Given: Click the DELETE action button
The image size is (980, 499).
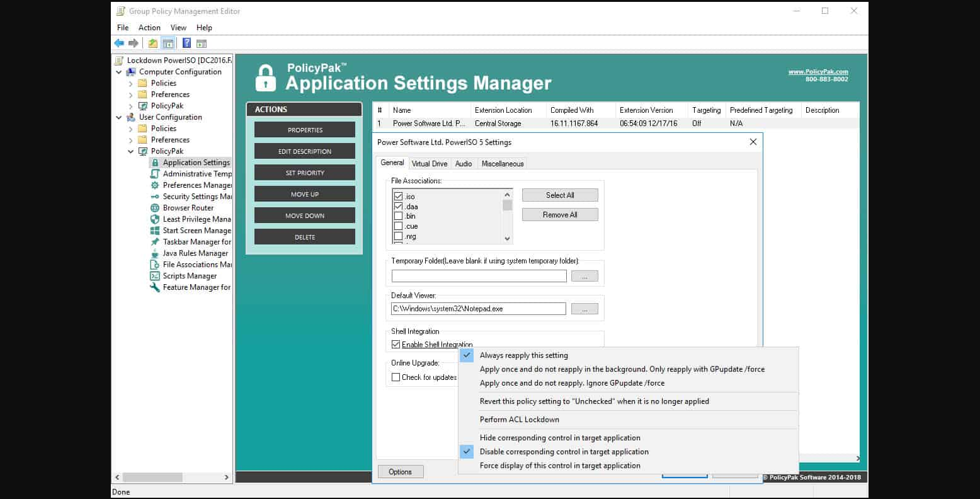Looking at the screenshot, I should pyautogui.click(x=305, y=237).
